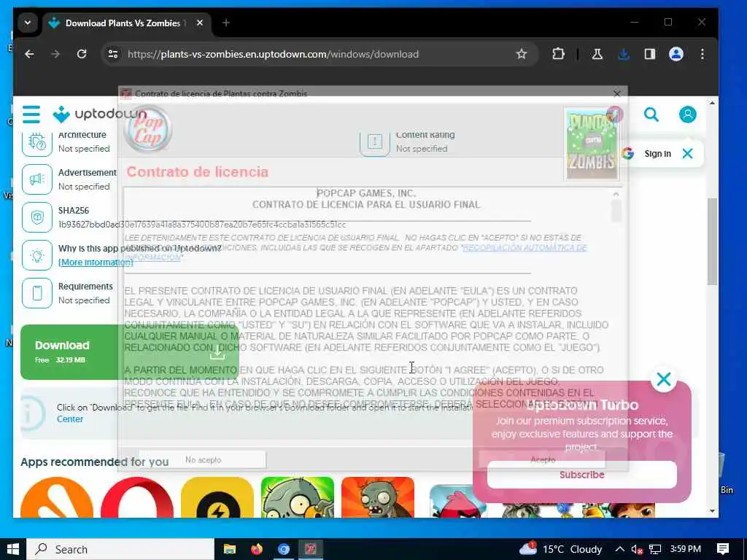The width and height of the screenshot is (747, 560).
Task: Open the Chrome profile icon
Action: (676, 54)
